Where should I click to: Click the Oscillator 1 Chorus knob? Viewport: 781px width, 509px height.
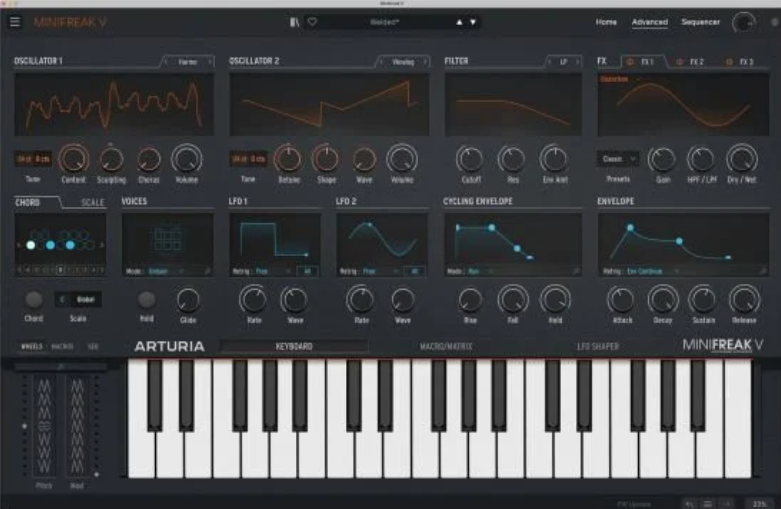[148, 159]
